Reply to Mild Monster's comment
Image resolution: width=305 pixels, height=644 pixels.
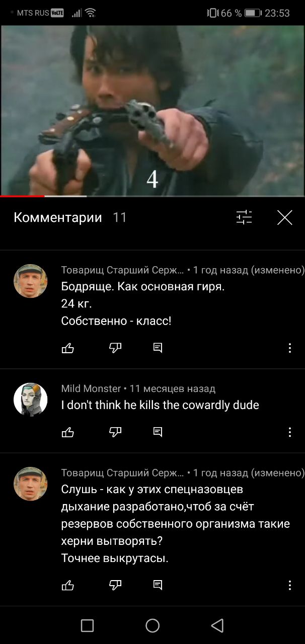158,432
